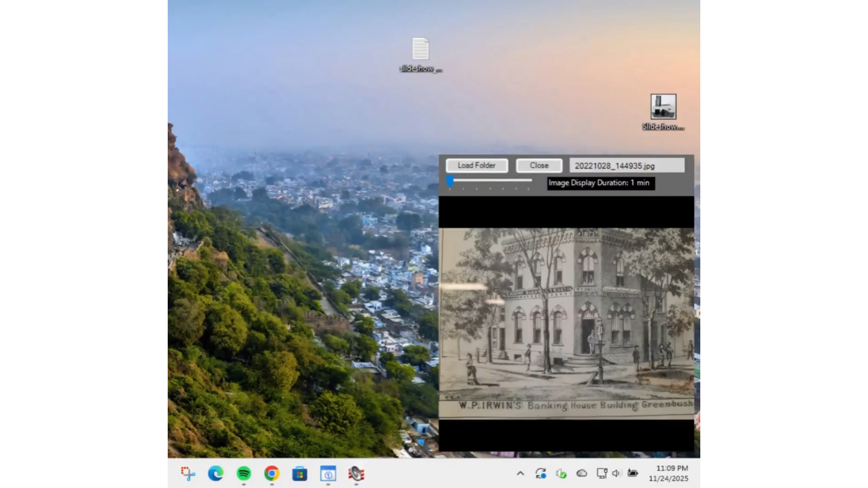Click the image duration slider handle

[450, 181]
